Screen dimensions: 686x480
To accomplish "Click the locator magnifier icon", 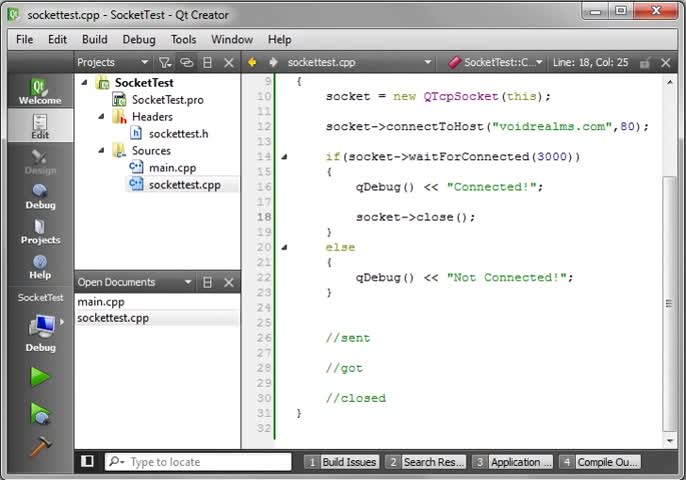I will [116, 461].
